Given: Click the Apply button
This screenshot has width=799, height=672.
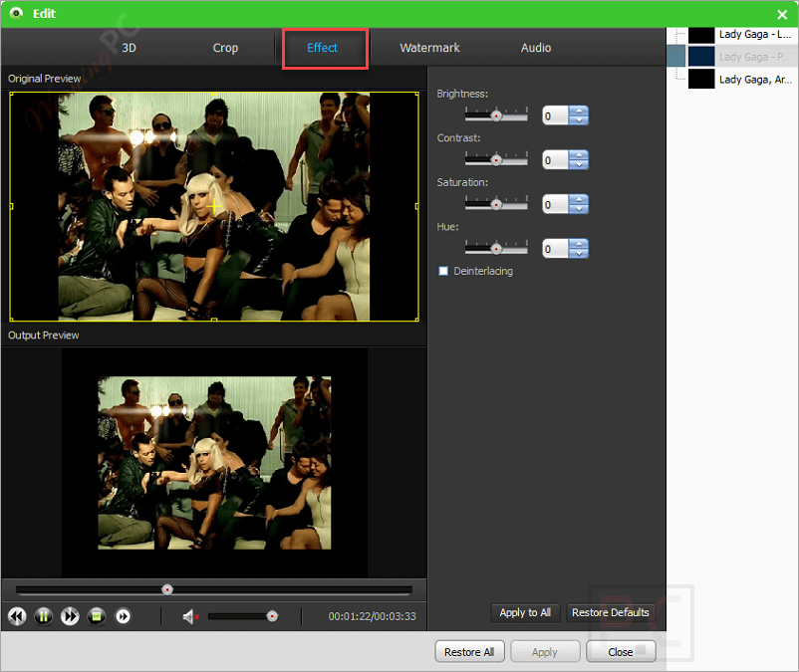Looking at the screenshot, I should click(x=545, y=652).
